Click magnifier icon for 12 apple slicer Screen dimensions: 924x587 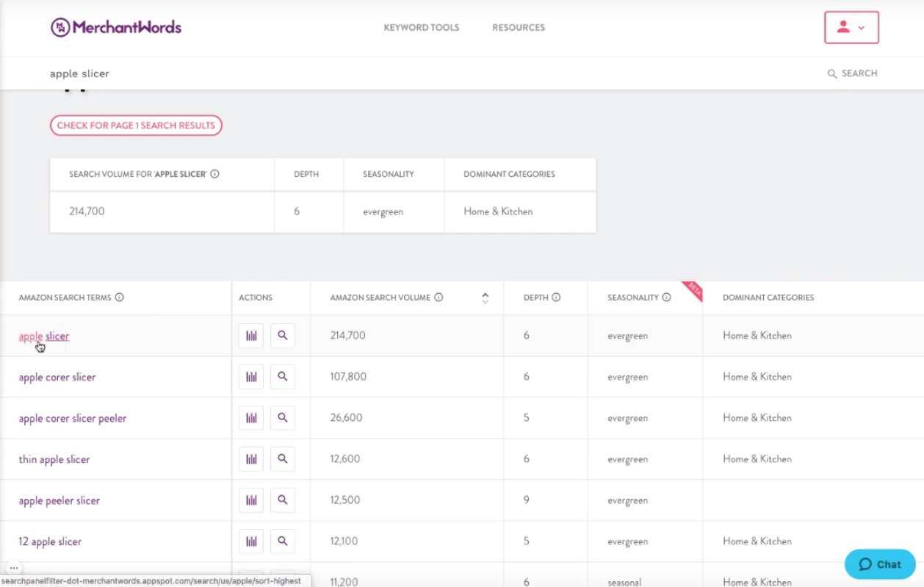(x=283, y=541)
